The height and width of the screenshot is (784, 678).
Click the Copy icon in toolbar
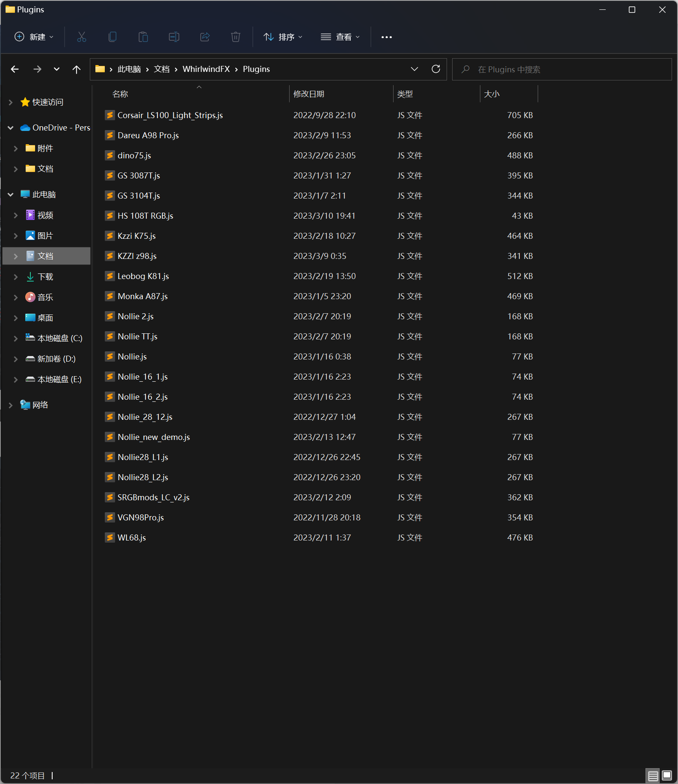(x=113, y=37)
